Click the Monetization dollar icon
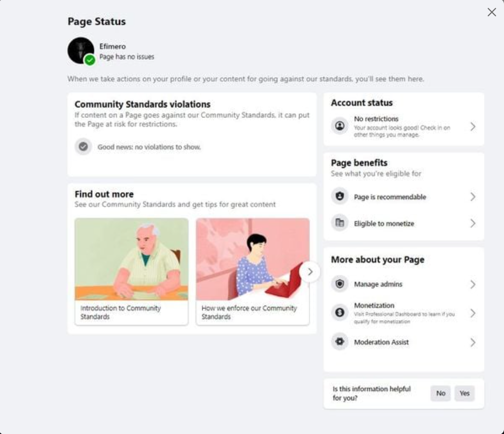The width and height of the screenshot is (504, 434). click(x=340, y=313)
